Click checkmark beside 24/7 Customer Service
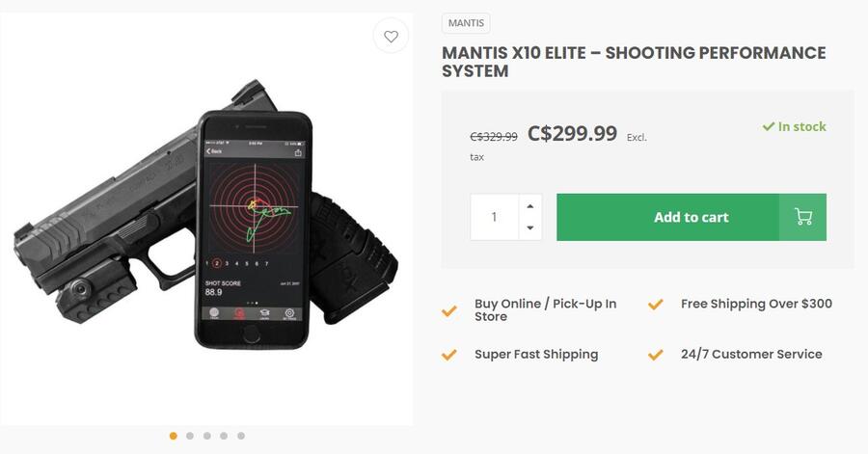This screenshot has width=868, height=454. point(656,355)
